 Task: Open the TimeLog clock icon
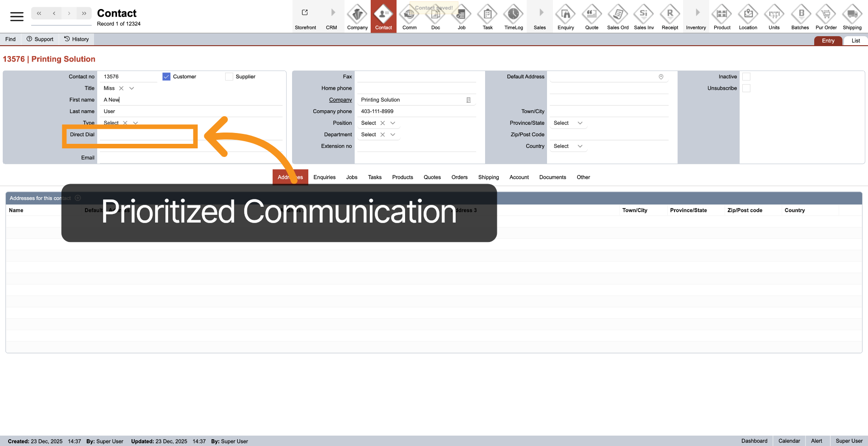pyautogui.click(x=513, y=15)
